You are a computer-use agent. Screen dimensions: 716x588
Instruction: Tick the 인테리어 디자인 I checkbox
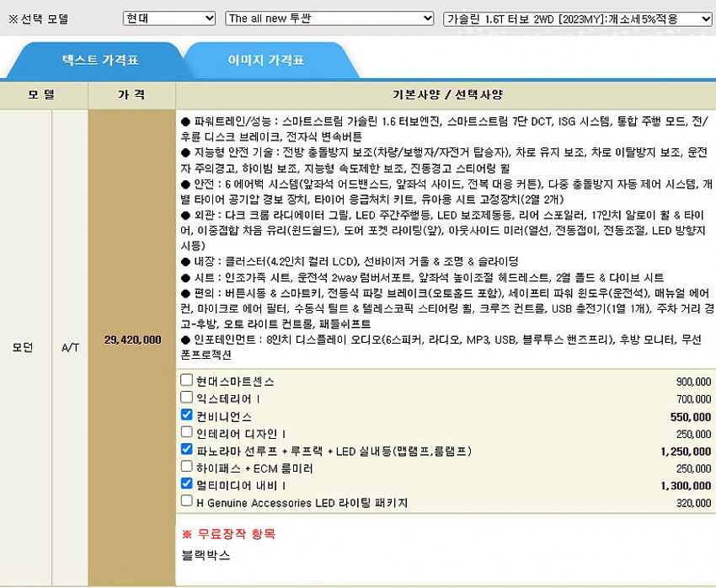187,433
